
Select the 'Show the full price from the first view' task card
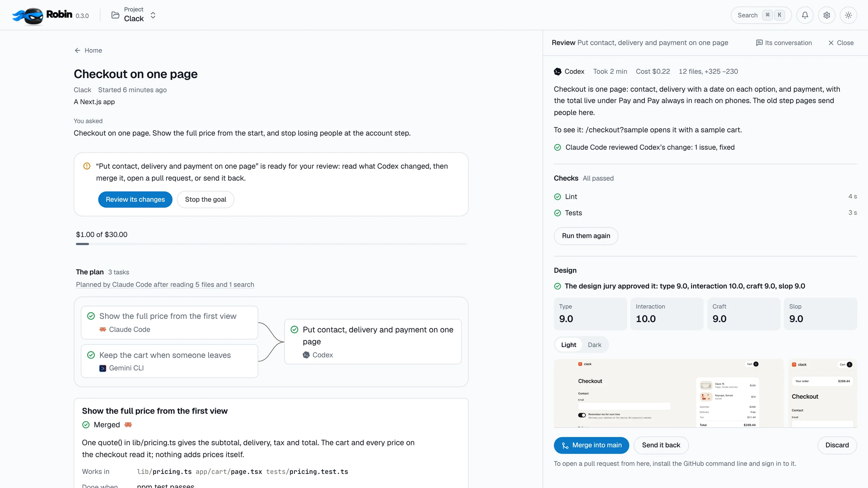pyautogui.click(x=169, y=322)
